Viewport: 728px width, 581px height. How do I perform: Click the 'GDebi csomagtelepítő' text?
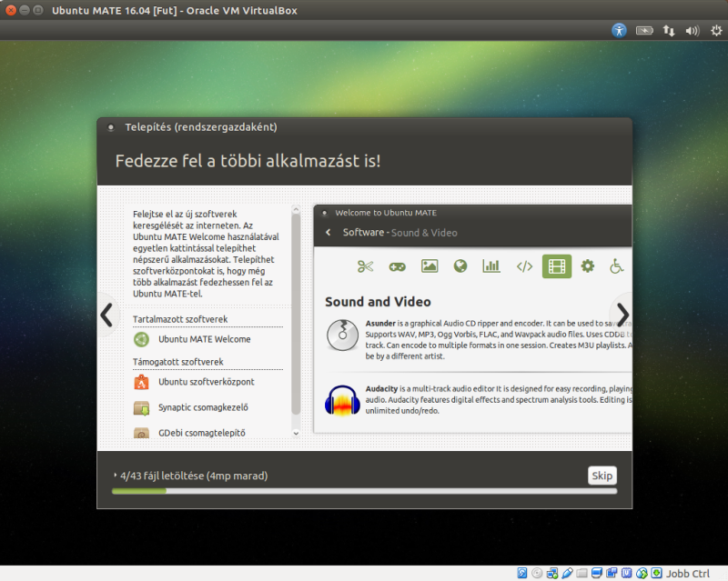201,433
